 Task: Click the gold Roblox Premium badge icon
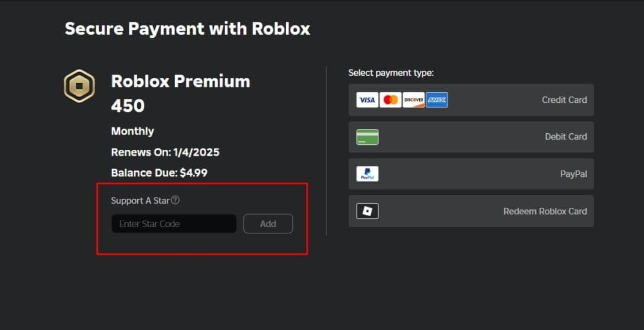(x=79, y=86)
